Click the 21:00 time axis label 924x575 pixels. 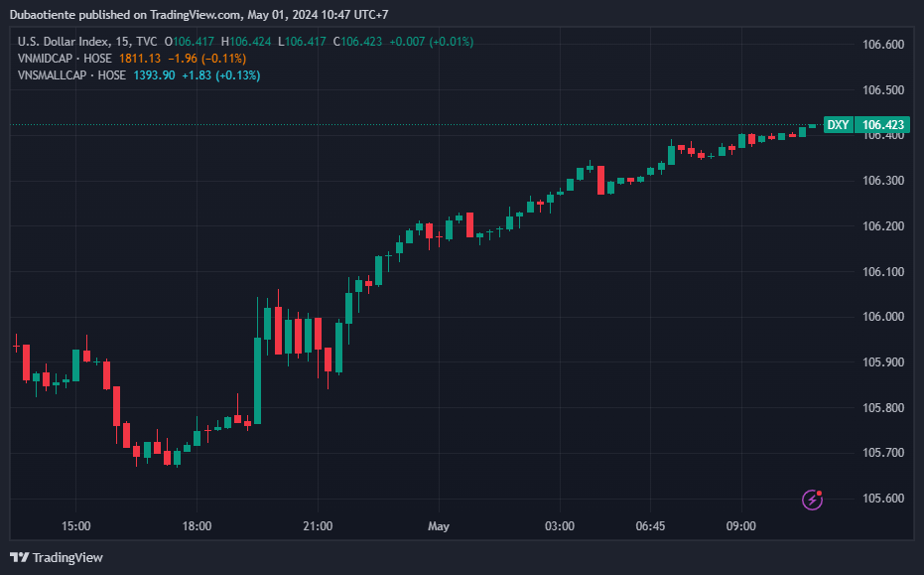pyautogui.click(x=318, y=526)
